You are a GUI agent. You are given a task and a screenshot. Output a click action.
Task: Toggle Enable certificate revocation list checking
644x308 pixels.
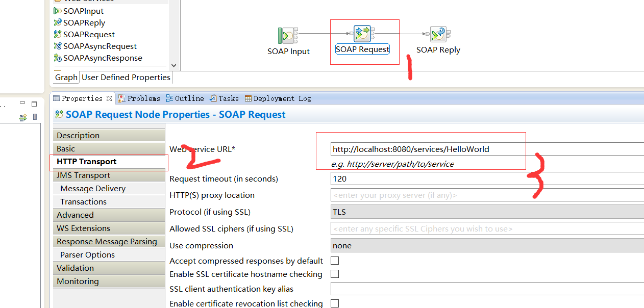coord(335,303)
